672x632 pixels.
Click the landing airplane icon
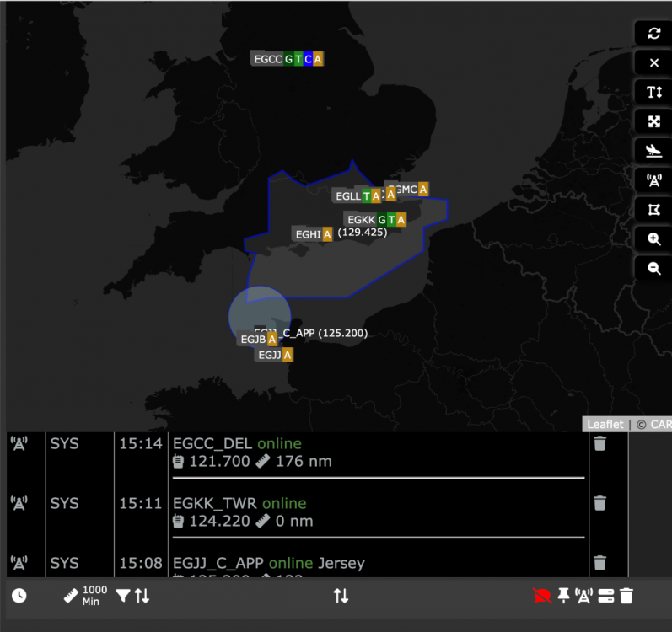(653, 150)
